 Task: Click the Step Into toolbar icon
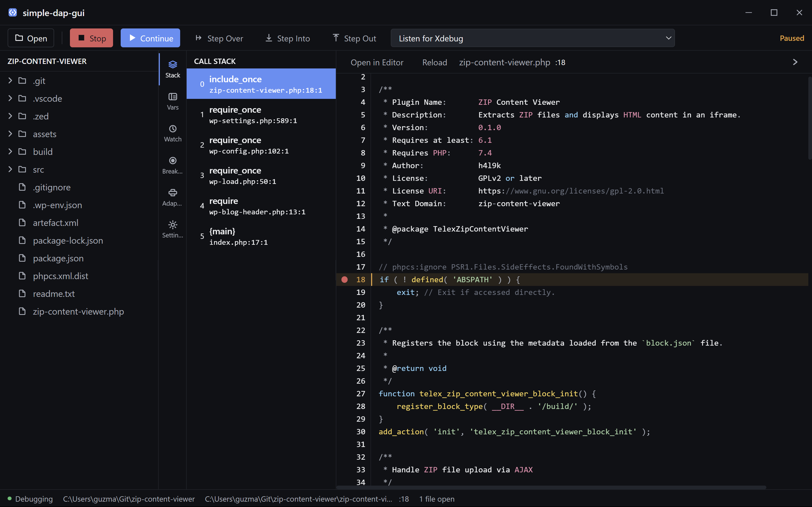click(269, 38)
